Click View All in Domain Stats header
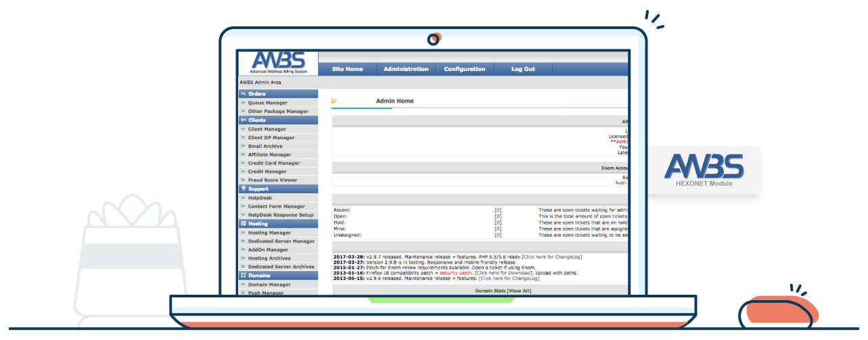The image size is (868, 340). pos(518,291)
